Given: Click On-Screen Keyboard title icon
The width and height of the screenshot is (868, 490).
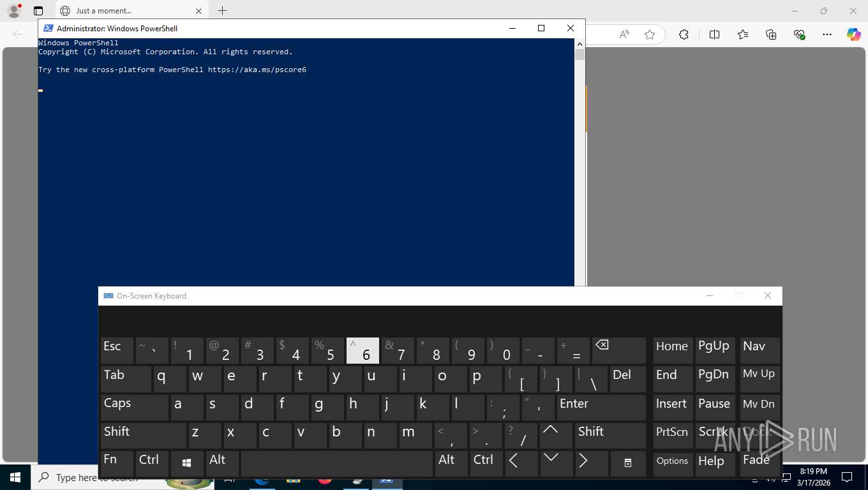Looking at the screenshot, I should [108, 295].
